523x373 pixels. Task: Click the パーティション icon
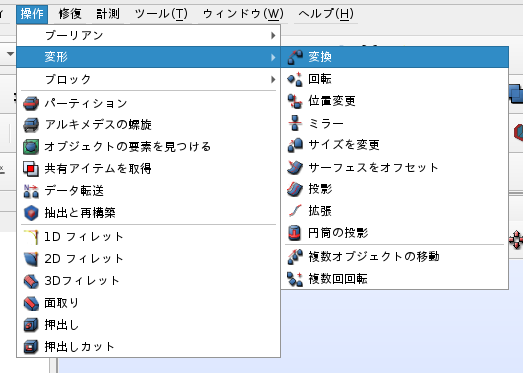coord(31,103)
